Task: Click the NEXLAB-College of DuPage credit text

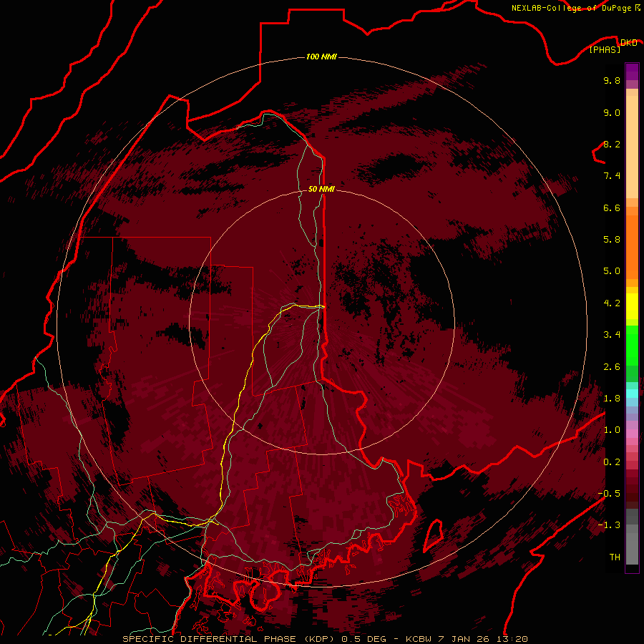Action: (575, 8)
